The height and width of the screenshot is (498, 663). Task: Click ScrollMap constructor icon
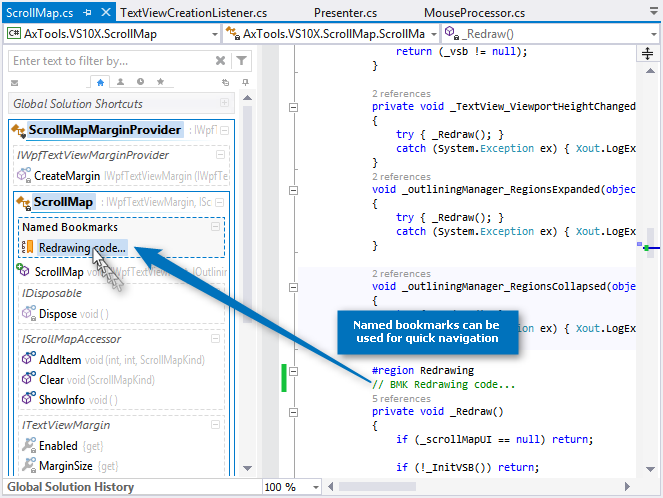22,269
